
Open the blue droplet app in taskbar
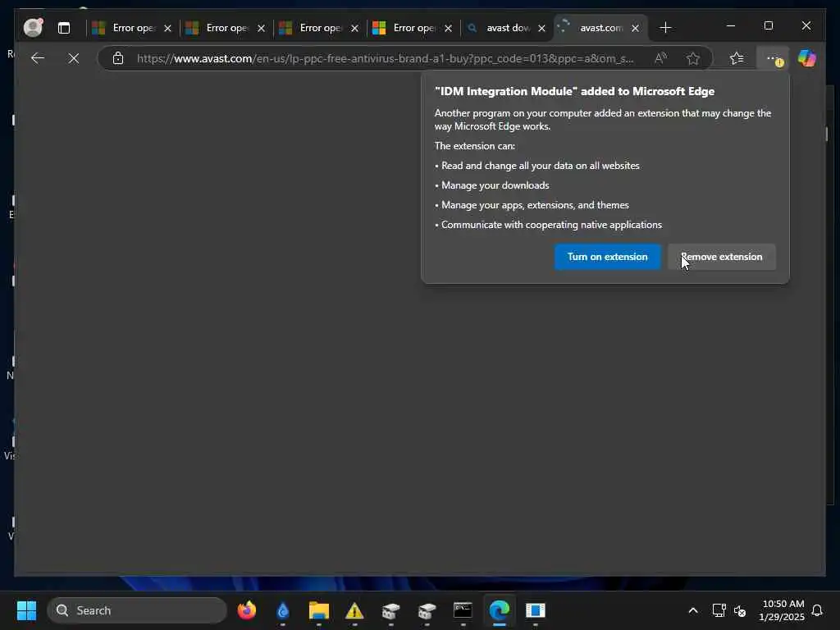click(x=283, y=610)
